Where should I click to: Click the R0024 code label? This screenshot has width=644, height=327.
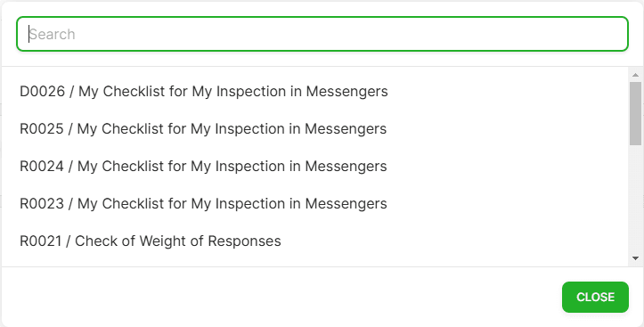pyautogui.click(x=42, y=166)
